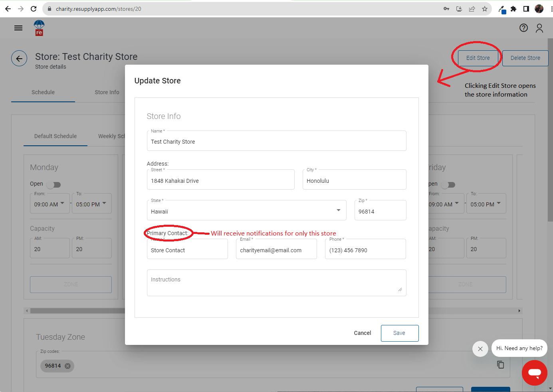This screenshot has width=553, height=392.
Task: Select the Default Schedule tab
Action: (x=55, y=136)
